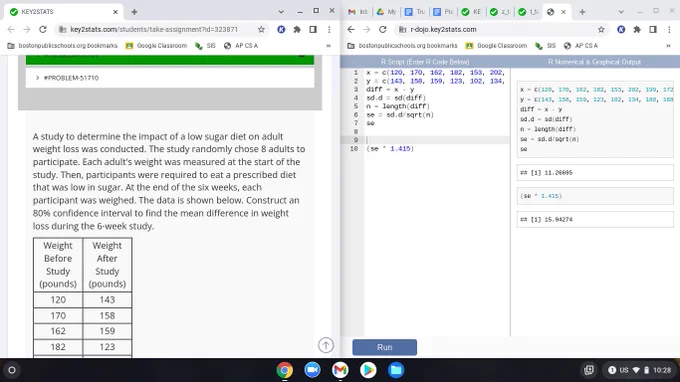This screenshot has height=382, width=680.
Task: Switch to the KE key2stats tab in right window
Action: click(471, 12)
